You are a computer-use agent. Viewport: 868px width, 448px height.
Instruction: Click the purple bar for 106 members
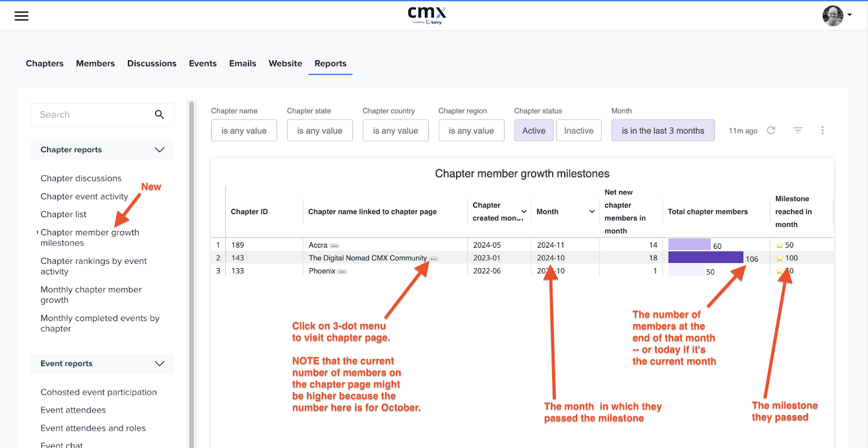[705, 257]
